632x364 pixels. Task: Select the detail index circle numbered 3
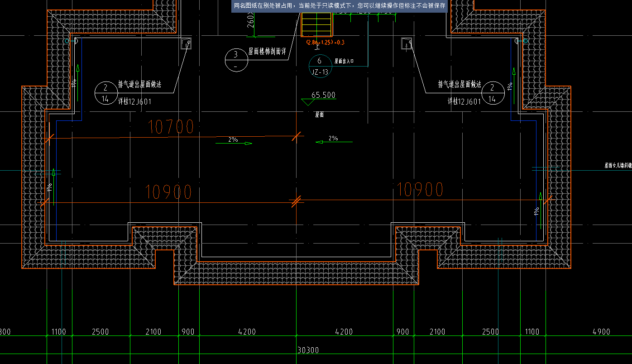point(236,60)
